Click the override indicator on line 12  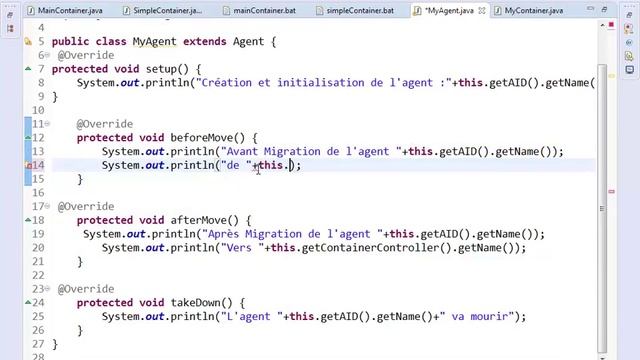click(x=28, y=138)
